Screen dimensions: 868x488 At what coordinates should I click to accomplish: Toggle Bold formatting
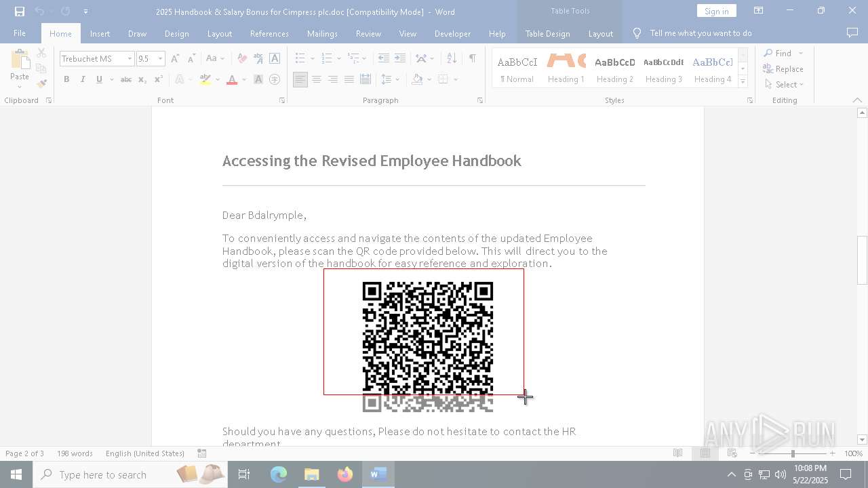(x=66, y=79)
